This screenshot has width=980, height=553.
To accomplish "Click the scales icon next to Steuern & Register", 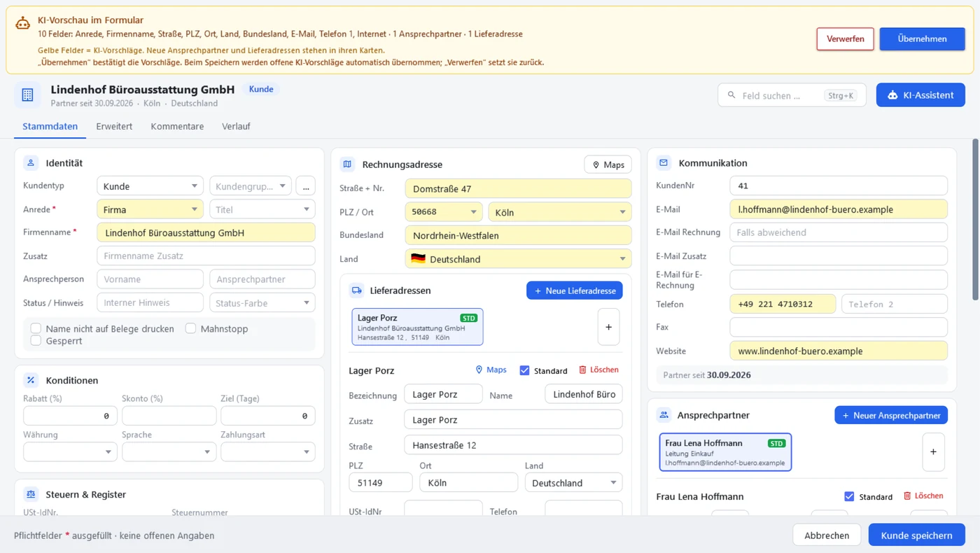I will point(31,494).
